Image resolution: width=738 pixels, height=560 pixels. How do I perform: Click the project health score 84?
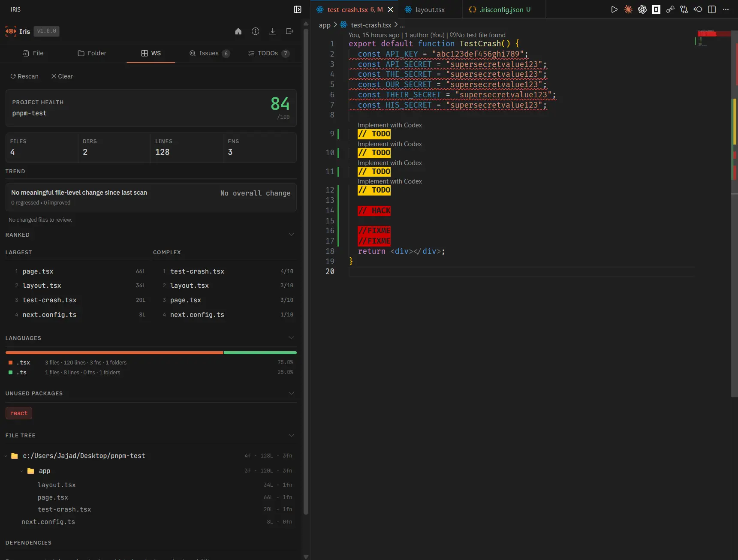(280, 104)
